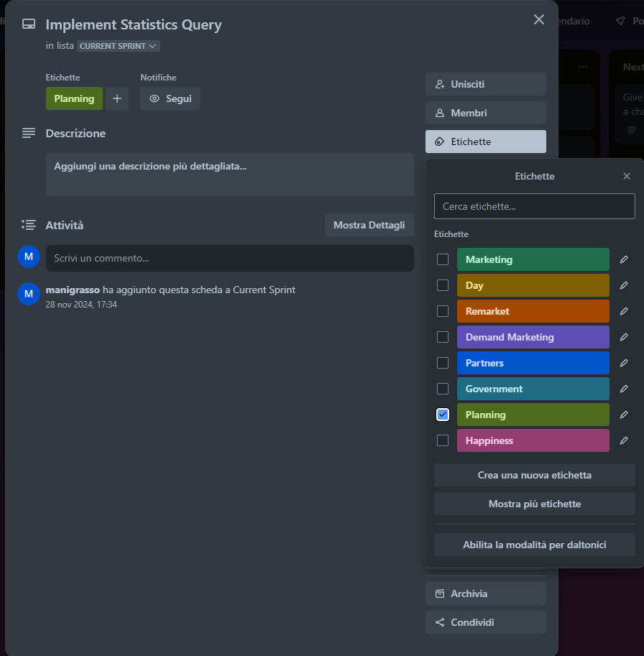Screen dimensions: 644x656
Task: Expand more labels with Mostra più etichette
Action: click(x=534, y=504)
